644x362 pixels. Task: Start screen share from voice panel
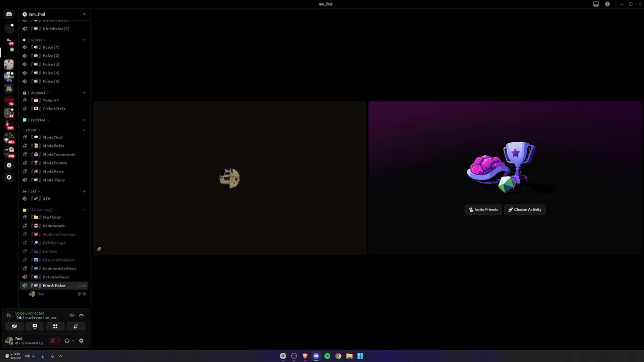(x=35, y=326)
